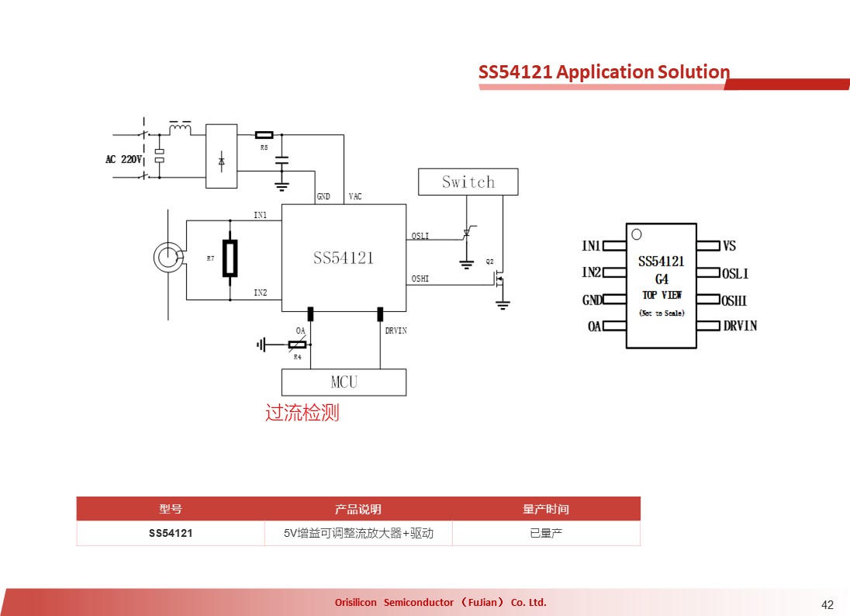Click the DRVIN pin on package diagram
The height and width of the screenshot is (616, 850).
[x=727, y=325]
